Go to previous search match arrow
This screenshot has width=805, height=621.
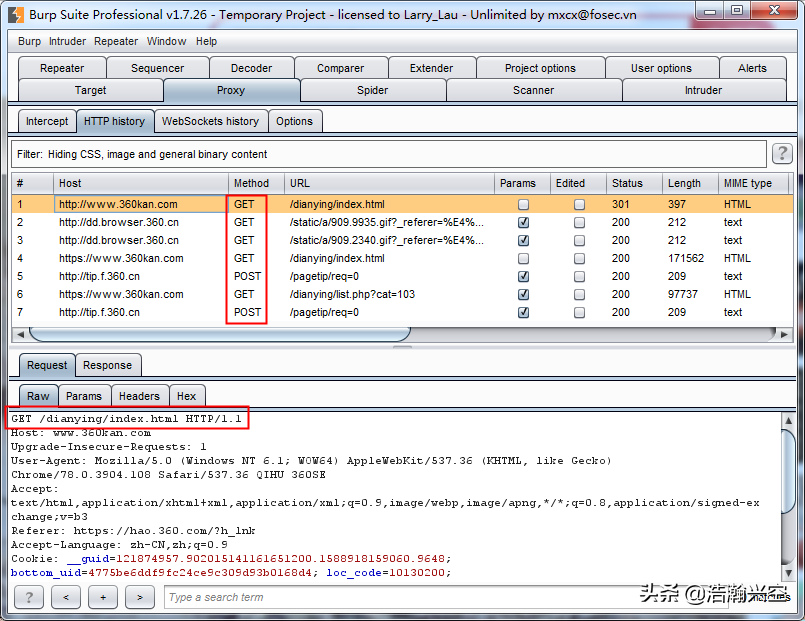66,597
